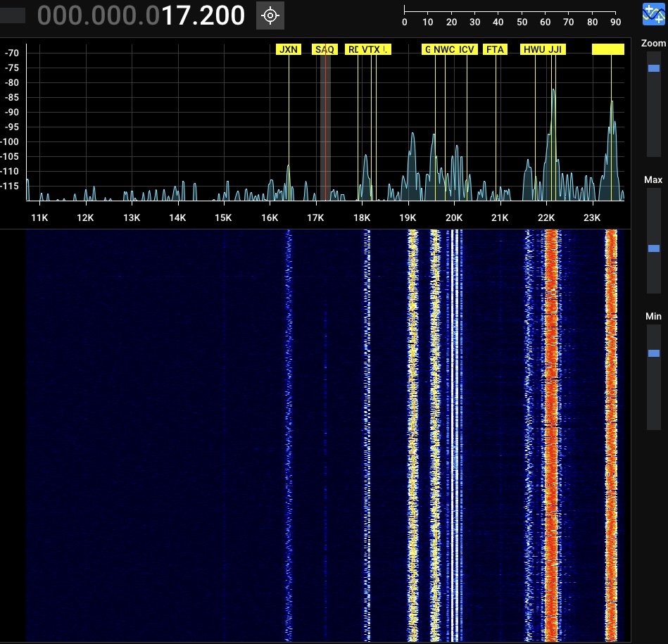Click the -115 dB scale label

pyautogui.click(x=11, y=186)
